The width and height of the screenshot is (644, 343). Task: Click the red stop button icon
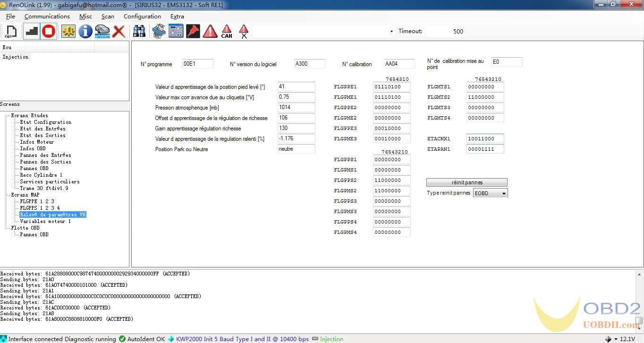[x=49, y=32]
